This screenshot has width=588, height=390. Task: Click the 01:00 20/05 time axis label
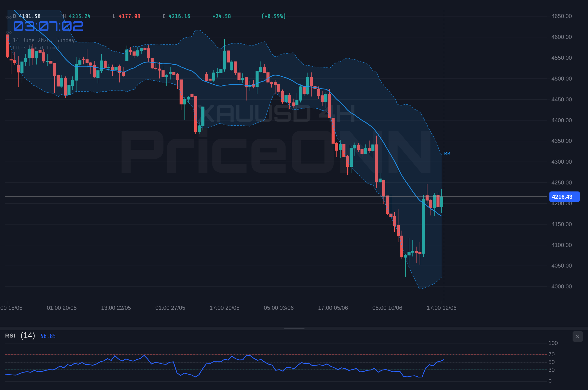point(62,308)
